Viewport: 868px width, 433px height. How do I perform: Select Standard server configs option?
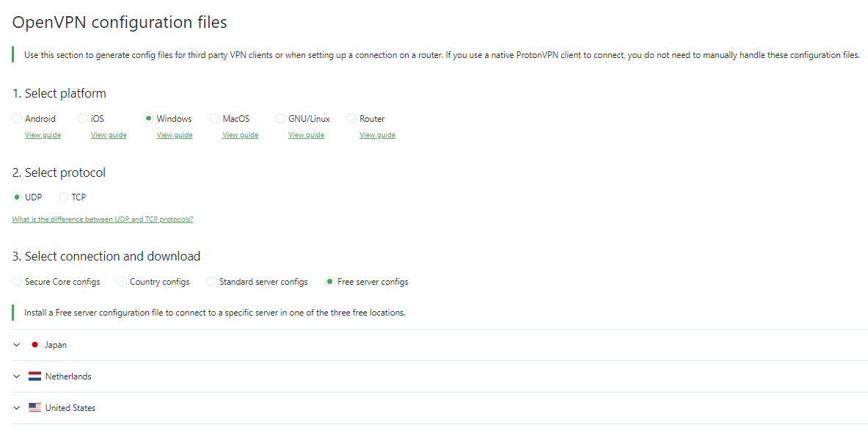[211, 282]
